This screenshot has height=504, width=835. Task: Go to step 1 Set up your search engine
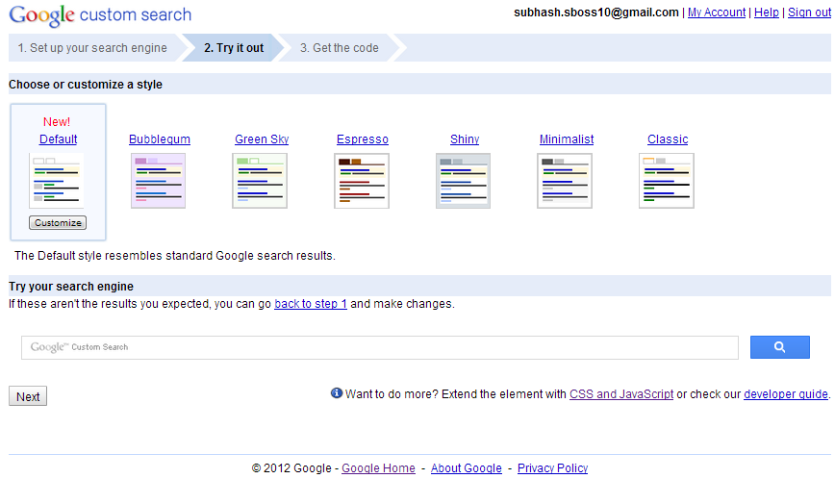92,48
